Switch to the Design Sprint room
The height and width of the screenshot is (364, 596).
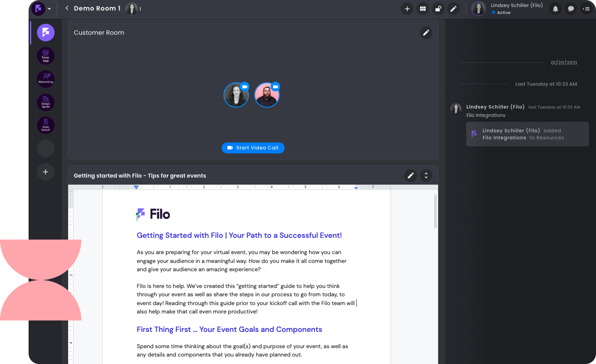[46, 102]
